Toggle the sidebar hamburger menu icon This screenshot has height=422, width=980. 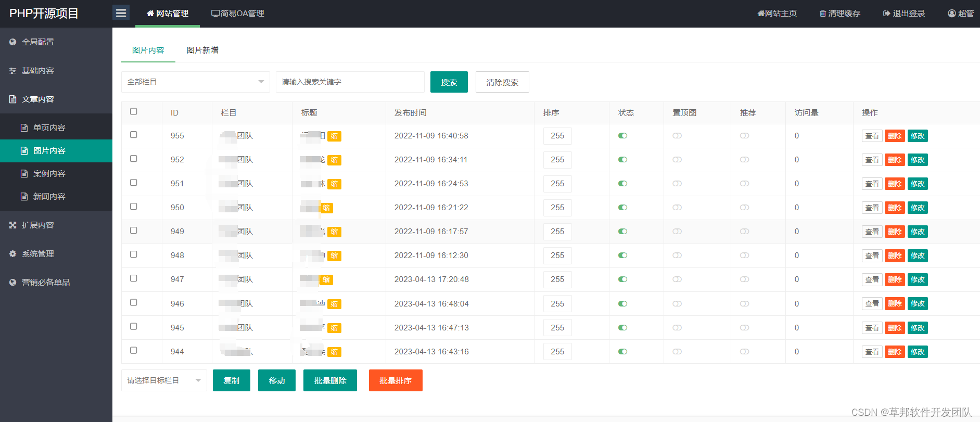121,13
